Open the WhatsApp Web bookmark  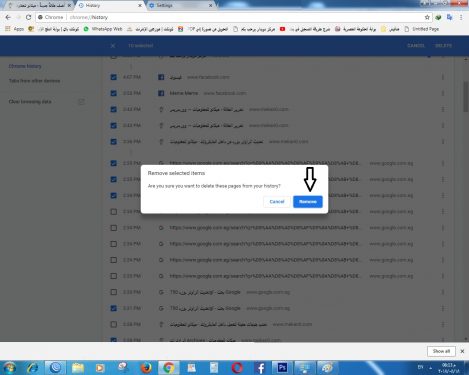(103, 29)
